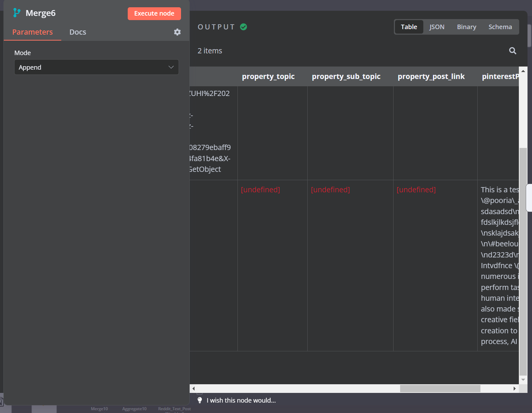The height and width of the screenshot is (413, 532).
Task: Click the green output success checkmark
Action: tap(243, 27)
